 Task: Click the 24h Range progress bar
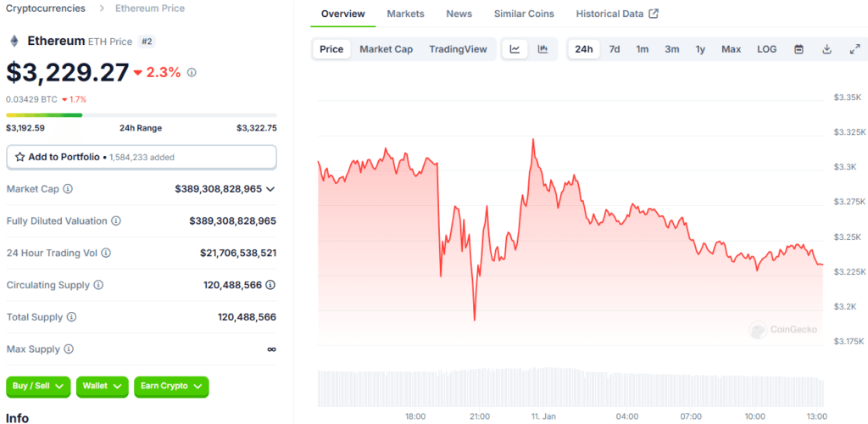tap(142, 115)
